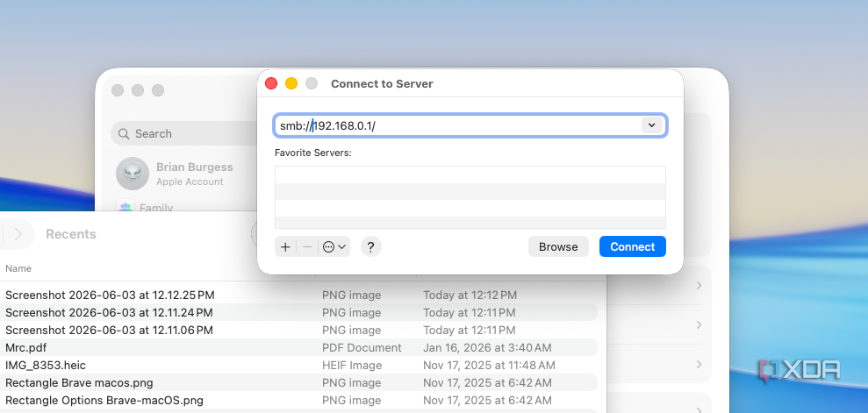Minimize the Connect to Server window
868x413 pixels.
pos(291,83)
